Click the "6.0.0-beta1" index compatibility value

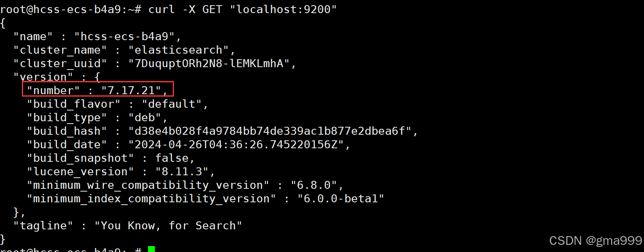coord(341,199)
